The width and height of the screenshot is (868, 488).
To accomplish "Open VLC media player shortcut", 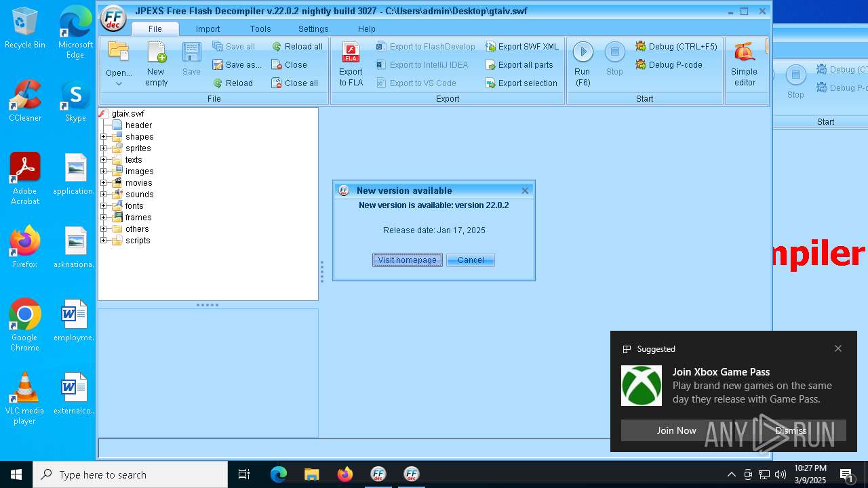I will point(24,399).
